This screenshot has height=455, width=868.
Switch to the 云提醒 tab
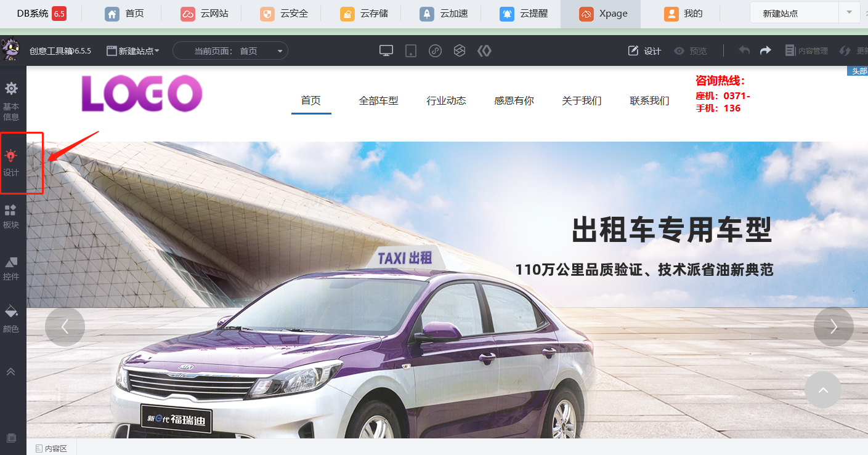(x=524, y=14)
